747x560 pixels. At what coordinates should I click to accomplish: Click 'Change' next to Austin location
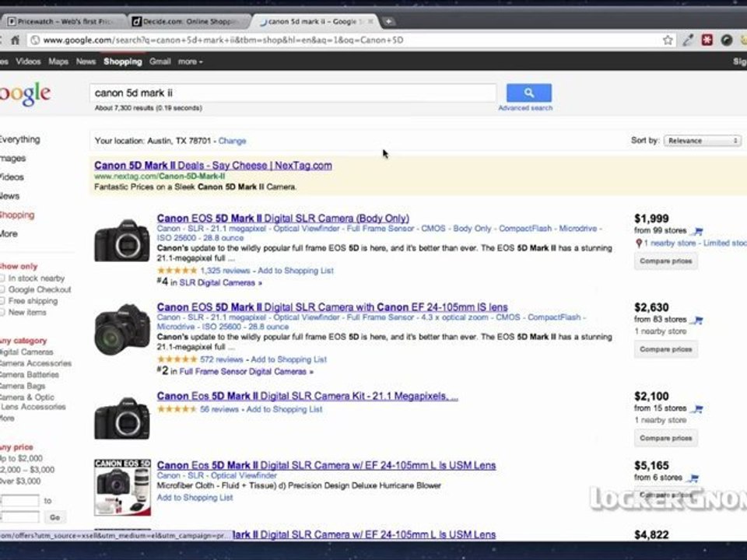coord(232,141)
